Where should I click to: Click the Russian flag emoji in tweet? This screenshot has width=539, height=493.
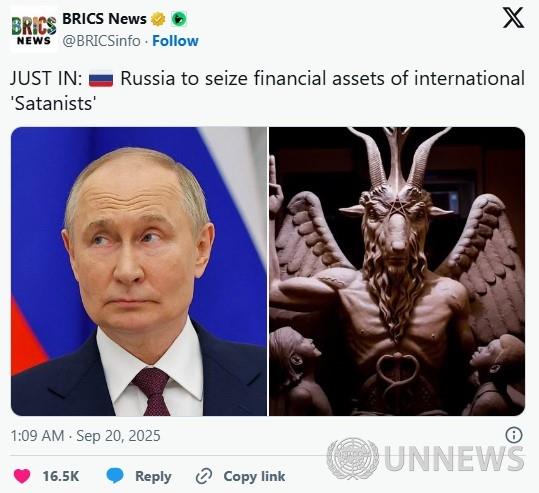tap(101, 79)
